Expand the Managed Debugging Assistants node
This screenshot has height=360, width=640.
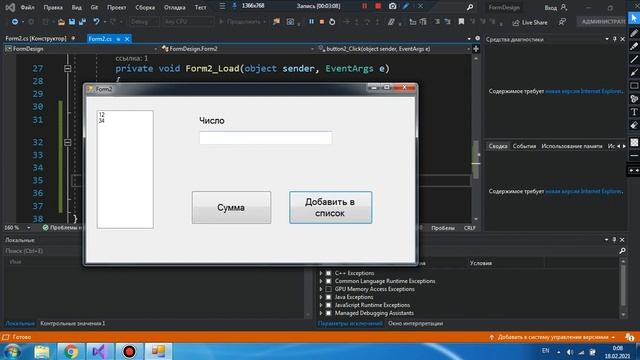coord(321,313)
